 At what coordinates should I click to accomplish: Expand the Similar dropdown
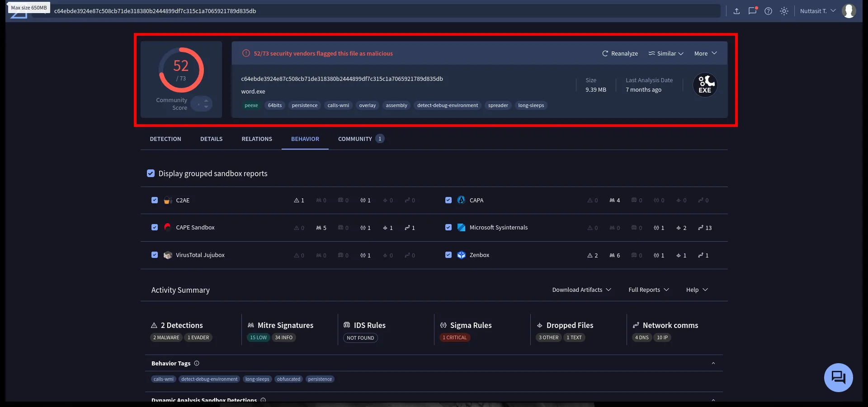click(x=665, y=53)
